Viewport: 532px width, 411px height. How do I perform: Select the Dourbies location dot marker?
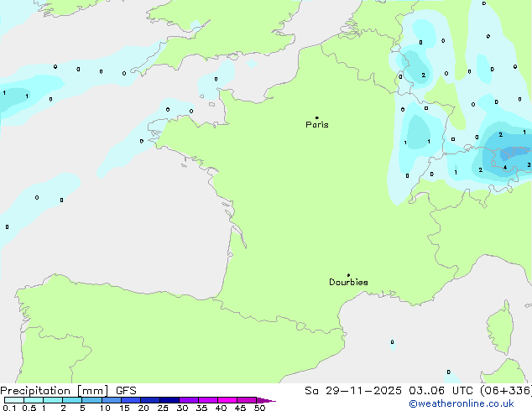[x=348, y=275]
